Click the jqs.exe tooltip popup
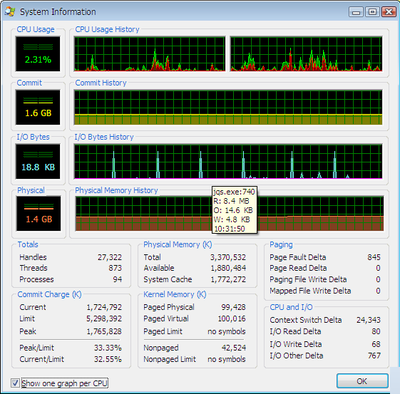Screen dimensions: 400x394 pos(234,210)
